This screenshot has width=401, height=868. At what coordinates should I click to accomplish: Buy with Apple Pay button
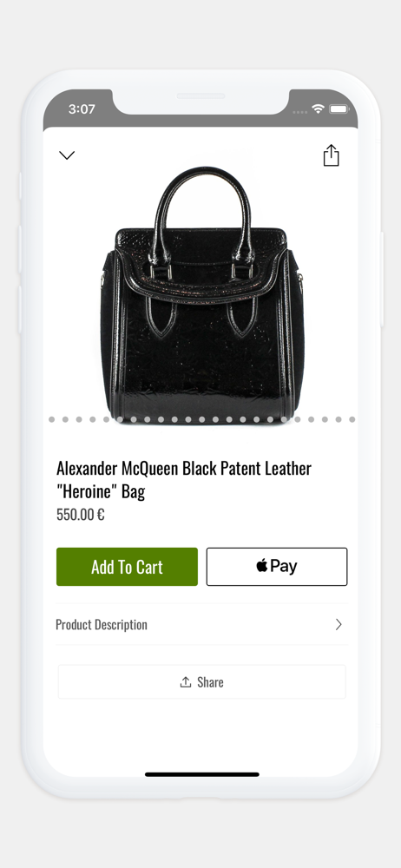tap(277, 566)
